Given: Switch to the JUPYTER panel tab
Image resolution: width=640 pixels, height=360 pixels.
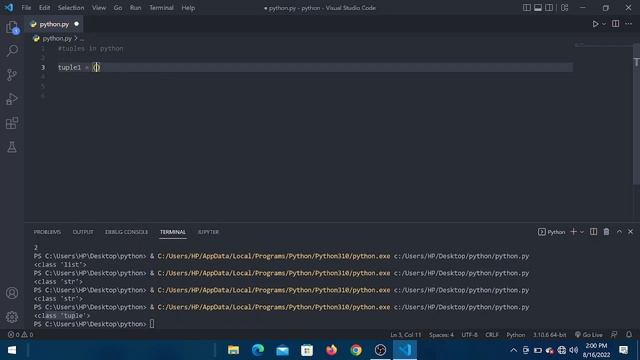Looking at the screenshot, I should click(x=208, y=232).
